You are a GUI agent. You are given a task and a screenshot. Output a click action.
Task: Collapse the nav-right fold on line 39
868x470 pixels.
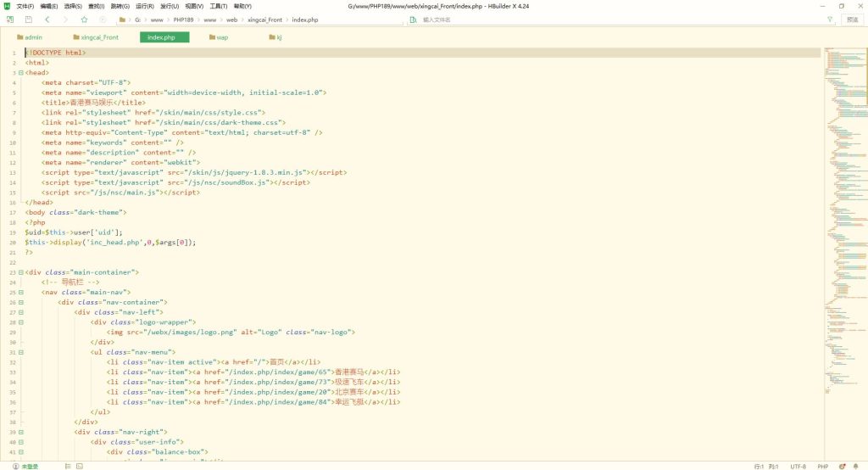(21, 432)
